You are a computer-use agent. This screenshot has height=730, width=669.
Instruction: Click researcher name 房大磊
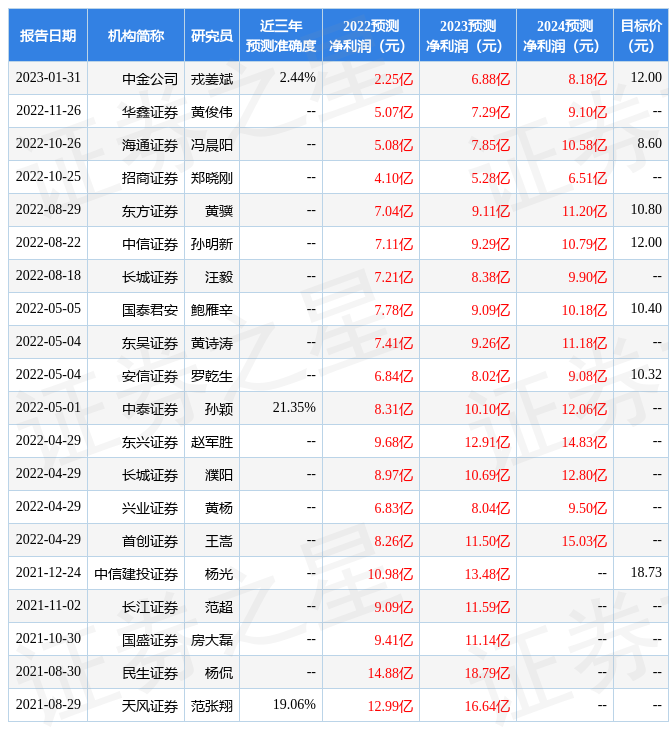pos(212,640)
